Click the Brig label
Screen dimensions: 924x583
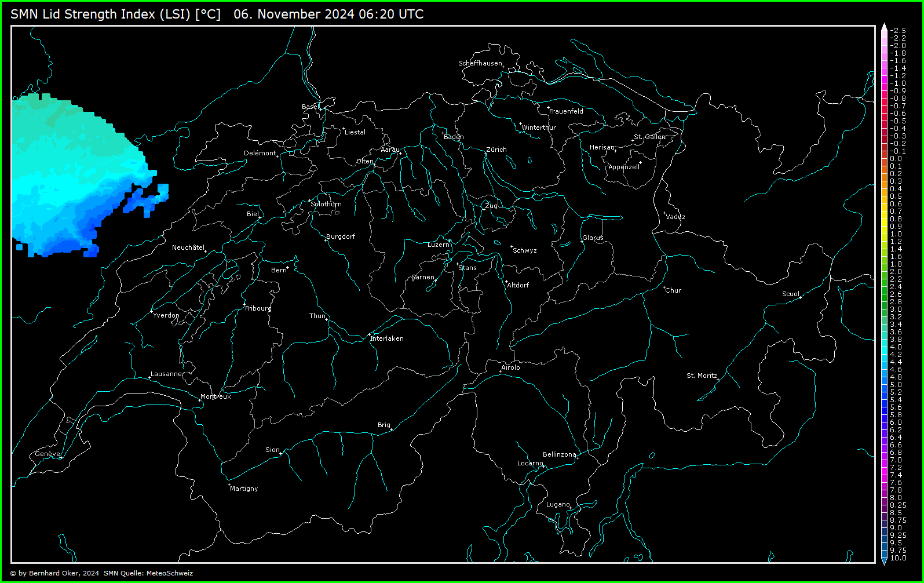click(384, 425)
